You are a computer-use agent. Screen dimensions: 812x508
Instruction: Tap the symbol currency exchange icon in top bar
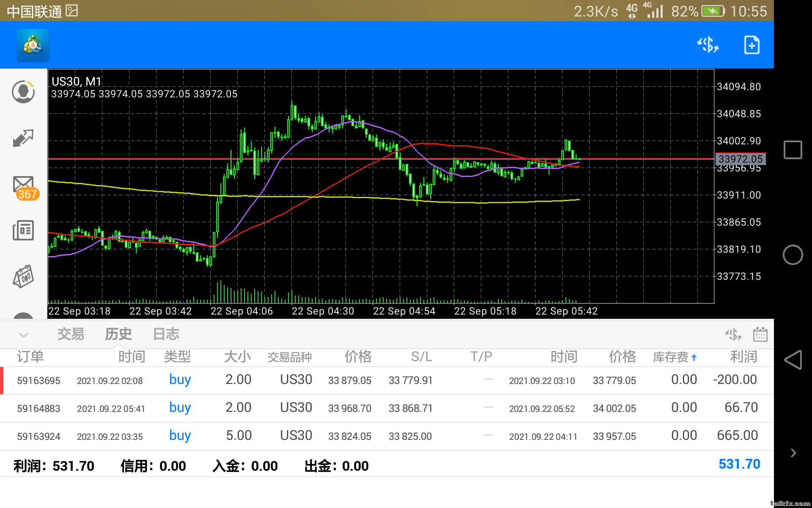[x=708, y=45]
